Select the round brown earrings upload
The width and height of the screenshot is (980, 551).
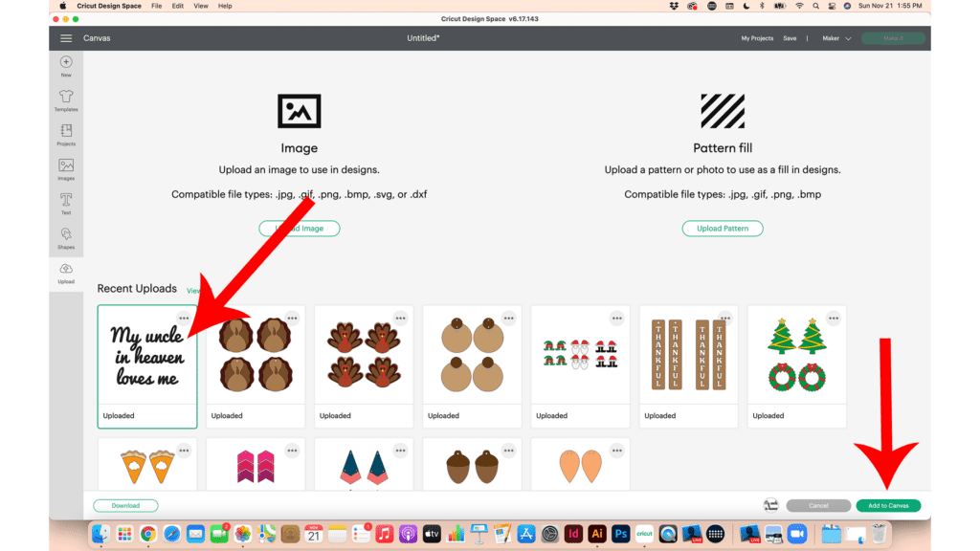pyautogui.click(x=472, y=366)
